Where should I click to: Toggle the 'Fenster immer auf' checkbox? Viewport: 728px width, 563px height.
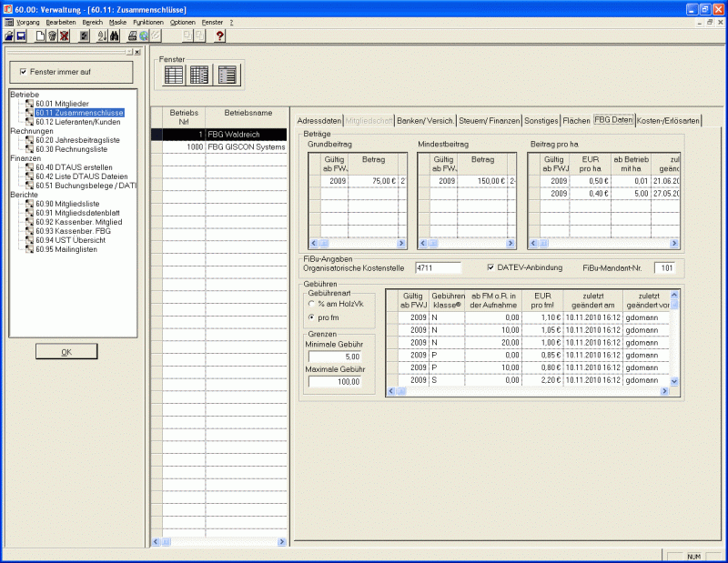tap(24, 72)
